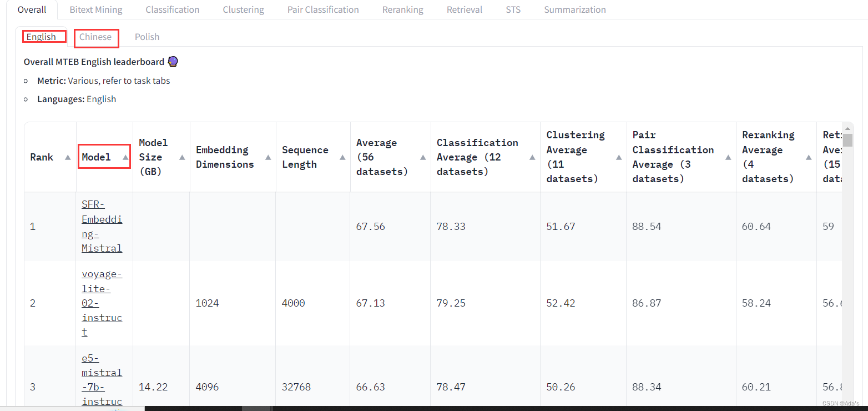Image resolution: width=868 pixels, height=411 pixels.
Task: Click the Embedding Dimensions header text
Action: point(225,157)
